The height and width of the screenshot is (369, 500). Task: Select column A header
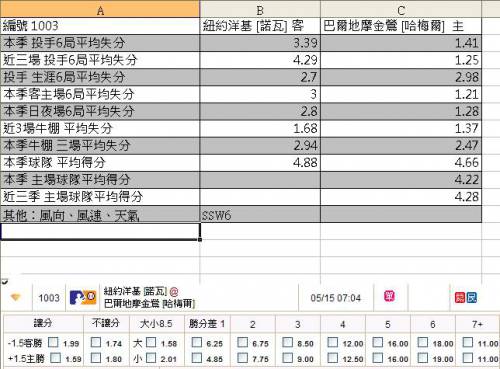click(x=100, y=9)
